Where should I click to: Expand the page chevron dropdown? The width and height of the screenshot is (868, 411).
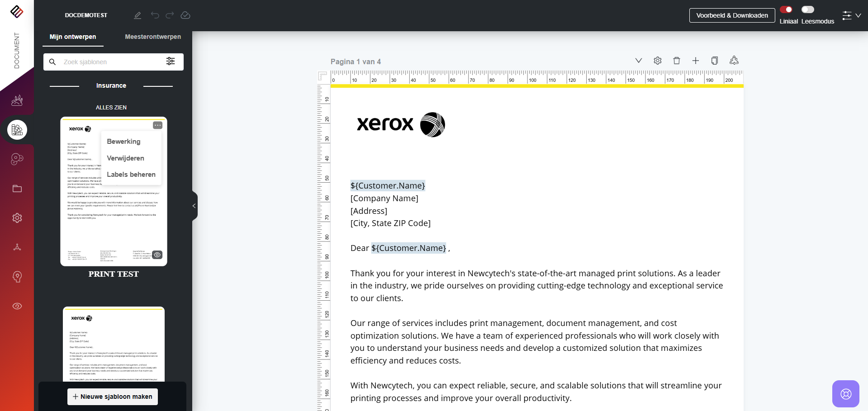point(639,61)
